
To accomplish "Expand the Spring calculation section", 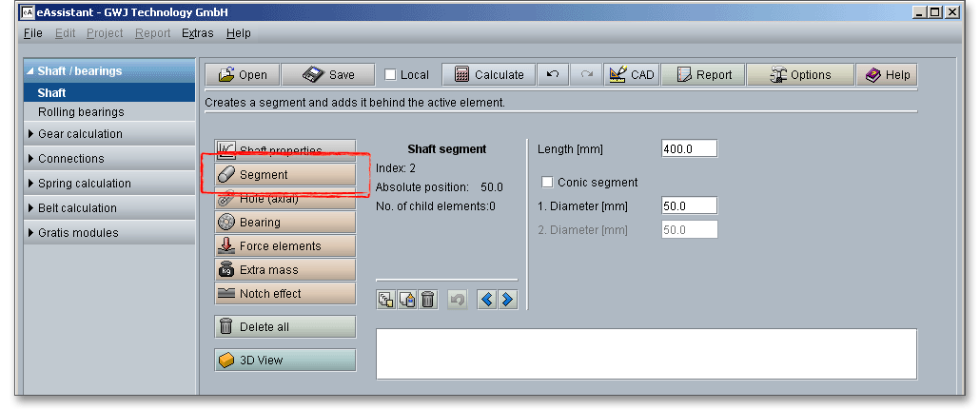I will [84, 184].
